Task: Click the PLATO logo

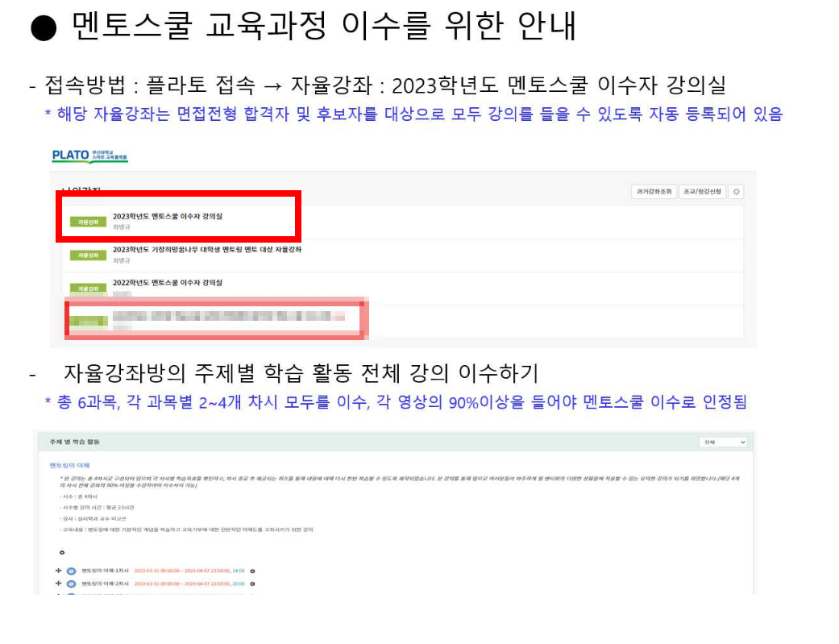Action: click(89, 156)
